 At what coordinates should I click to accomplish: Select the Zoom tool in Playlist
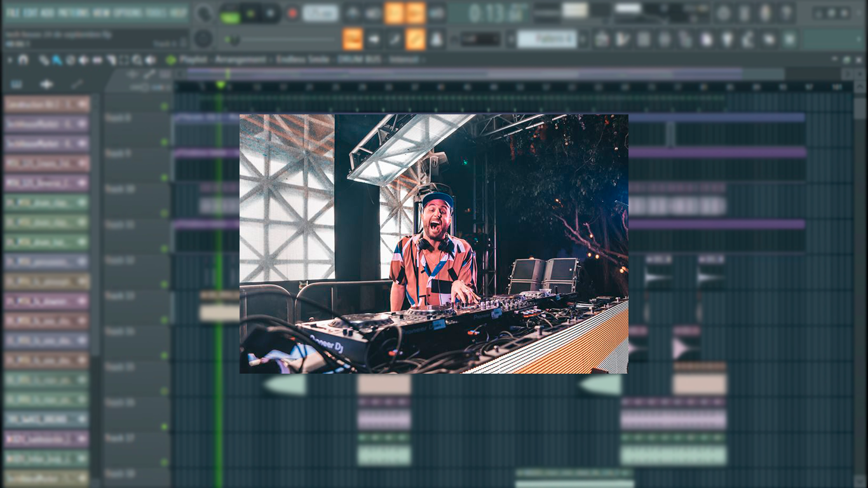point(137,60)
